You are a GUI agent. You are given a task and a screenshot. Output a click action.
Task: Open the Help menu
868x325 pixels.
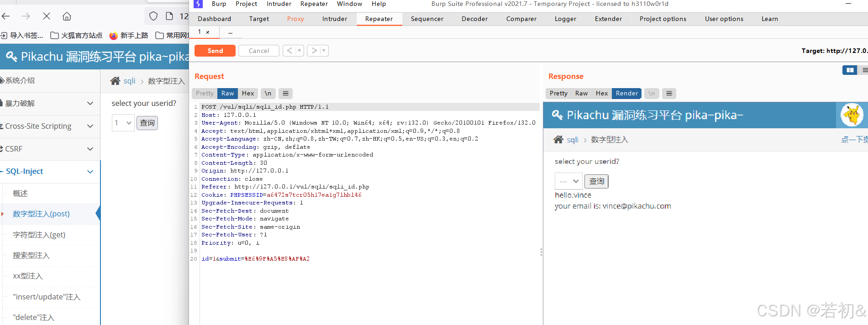[379, 4]
